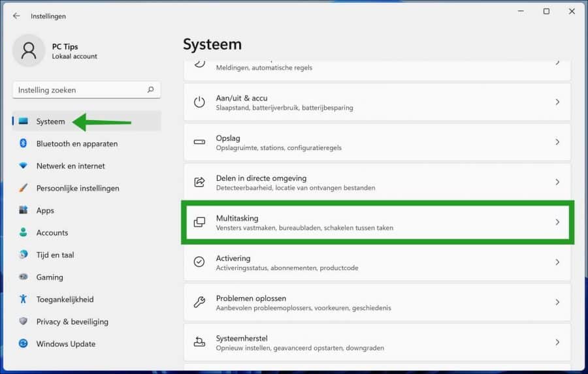Open the Accounts settings page
This screenshot has width=588, height=374.
(87, 232)
